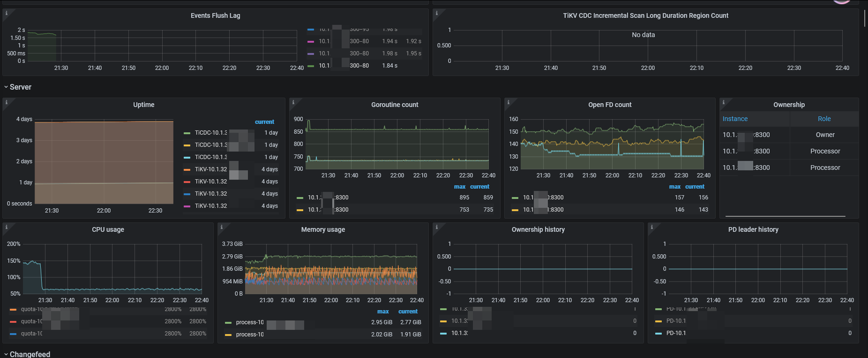Screen dimensions: 868x358
Task: Click the info icon on the Uptime panel
Action: coord(7,102)
